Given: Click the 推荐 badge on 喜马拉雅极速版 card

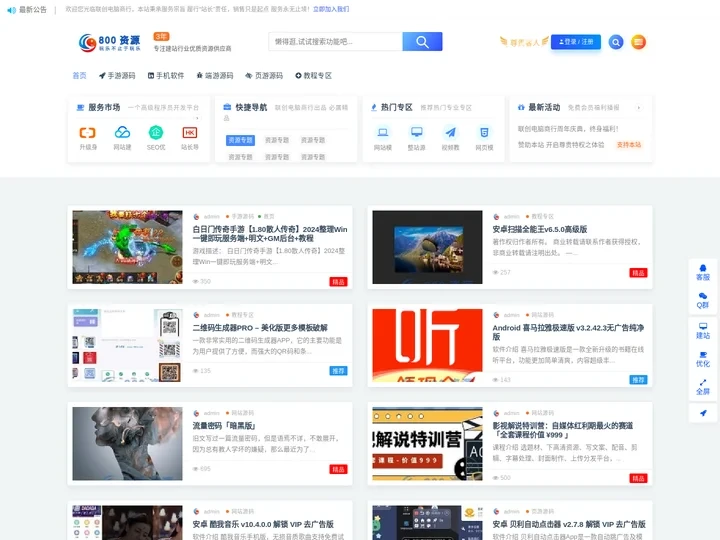Looking at the screenshot, I should [x=638, y=380].
